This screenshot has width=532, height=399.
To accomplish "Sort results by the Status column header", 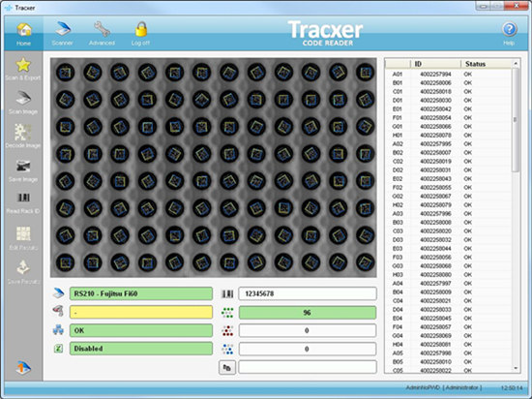I will pos(487,64).
